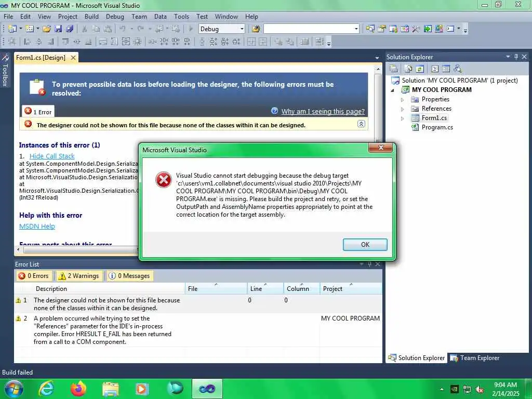
Task: Click the Save floppy disk icon
Action: pyautogui.click(x=58, y=29)
